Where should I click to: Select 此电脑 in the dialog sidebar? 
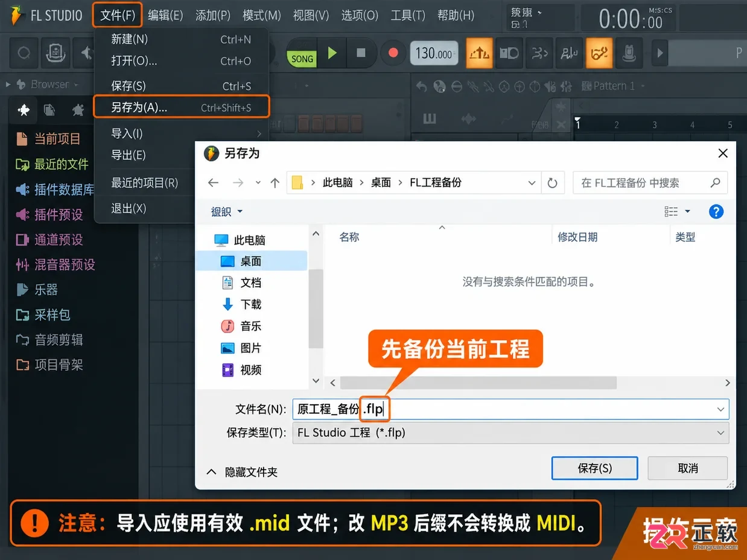point(240,240)
